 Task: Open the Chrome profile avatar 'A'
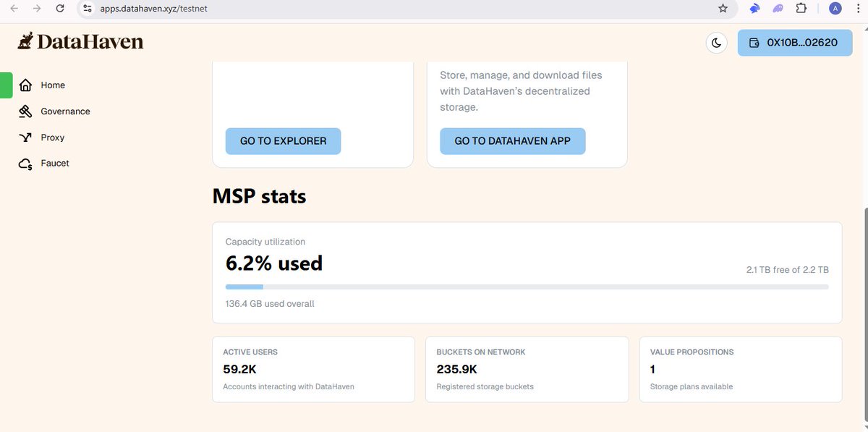(x=835, y=8)
